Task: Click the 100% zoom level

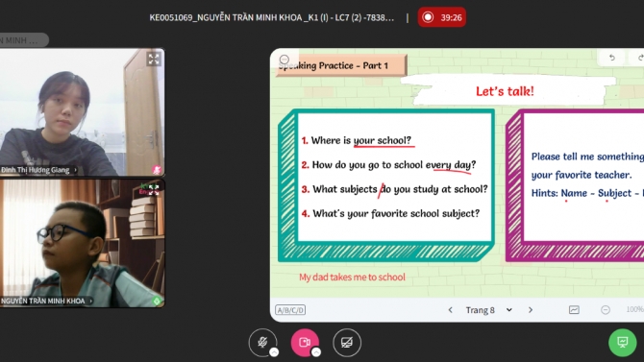Action: pos(635,309)
